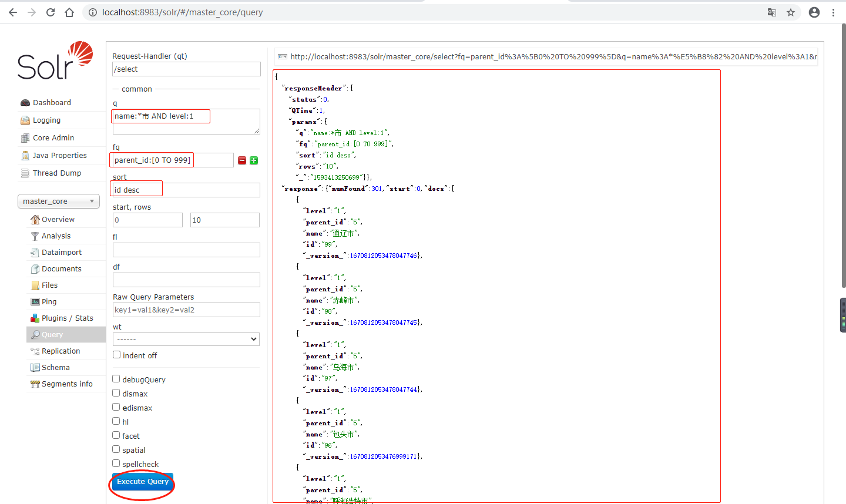
Task: Open the Dashboard icon in sidebar
Action: pyautogui.click(x=25, y=103)
